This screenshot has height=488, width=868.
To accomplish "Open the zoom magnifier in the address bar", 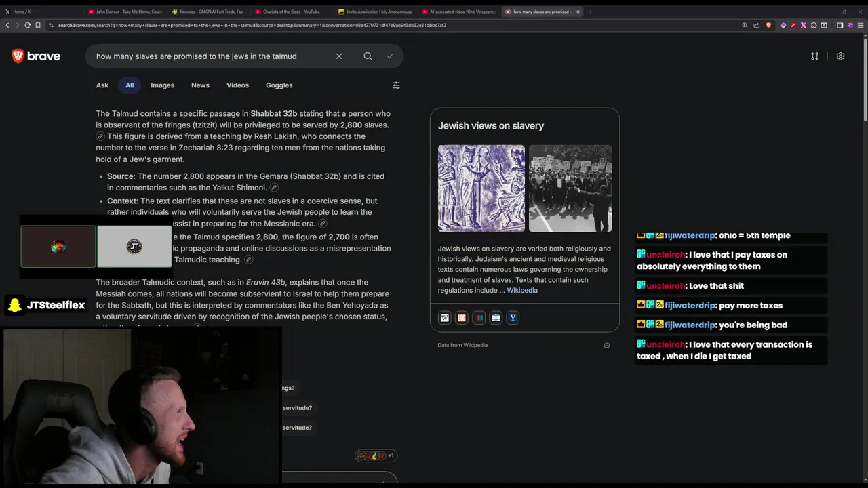I will [x=745, y=25].
